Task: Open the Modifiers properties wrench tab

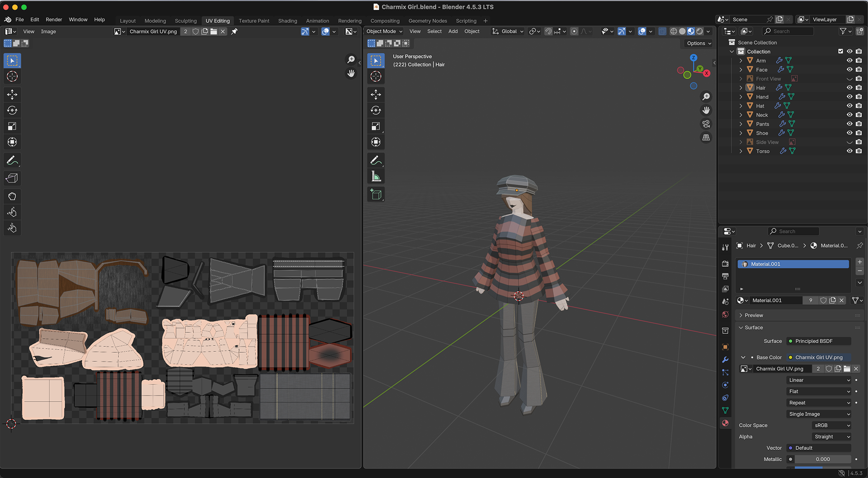Action: click(x=725, y=360)
